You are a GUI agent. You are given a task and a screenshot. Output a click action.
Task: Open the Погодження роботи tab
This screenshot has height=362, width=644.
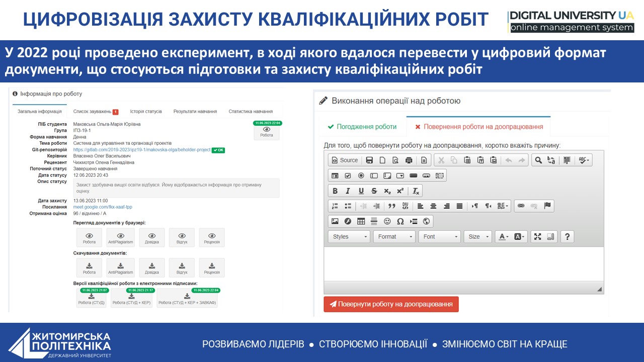point(362,127)
